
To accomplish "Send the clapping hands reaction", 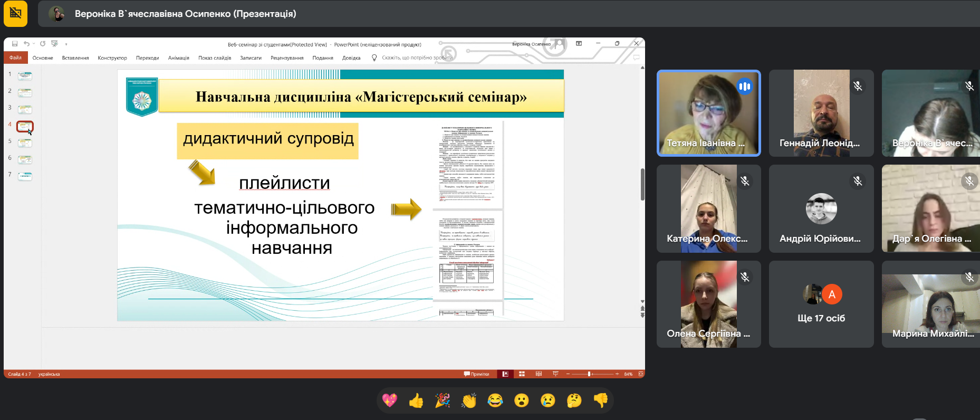I will click(x=469, y=400).
